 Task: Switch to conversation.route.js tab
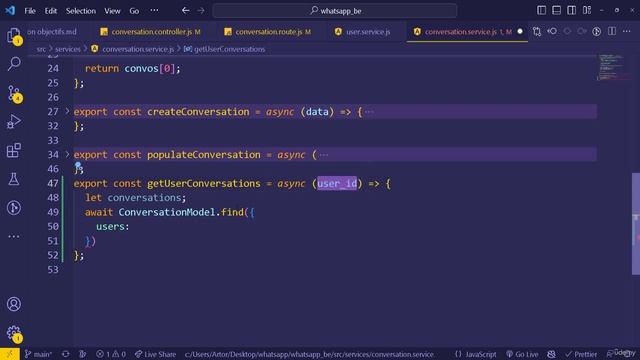[x=268, y=32]
